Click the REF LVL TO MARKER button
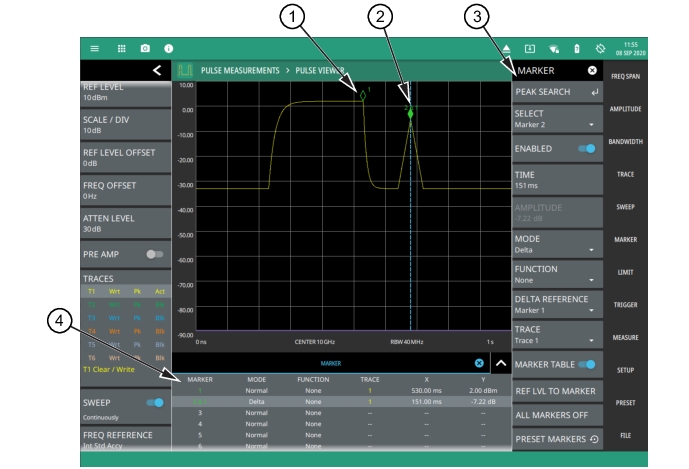Viewport: 689px width, 469px height. 557,391
